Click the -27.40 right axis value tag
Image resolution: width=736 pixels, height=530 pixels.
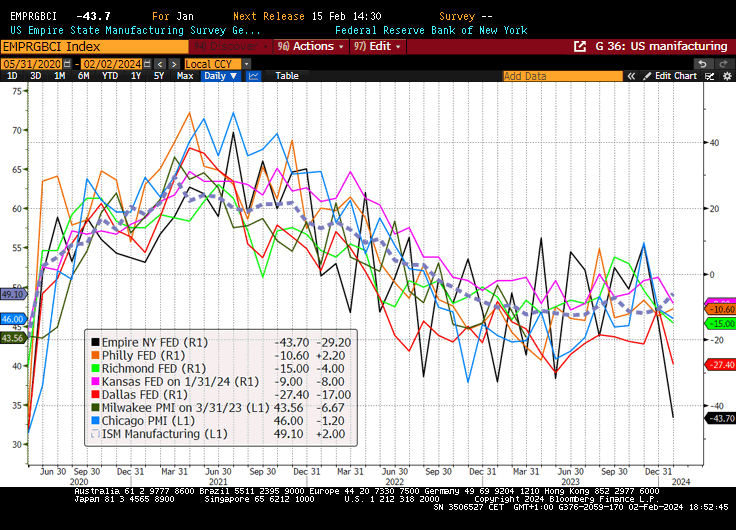[721, 365]
